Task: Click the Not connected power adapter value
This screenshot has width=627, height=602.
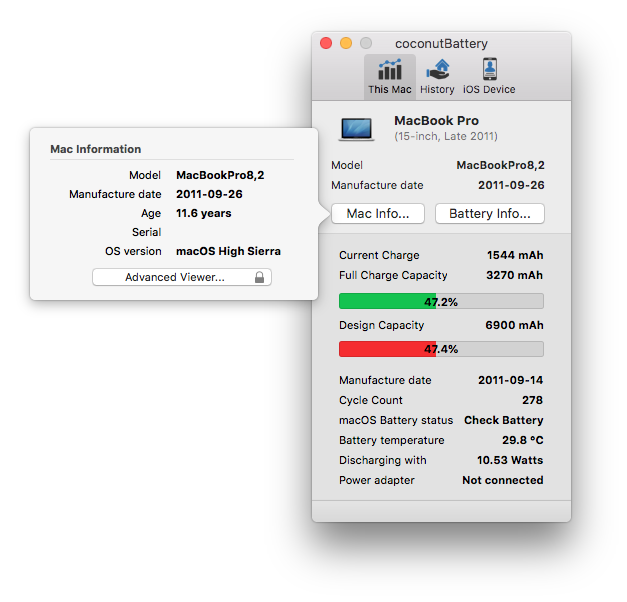Action: tap(503, 480)
